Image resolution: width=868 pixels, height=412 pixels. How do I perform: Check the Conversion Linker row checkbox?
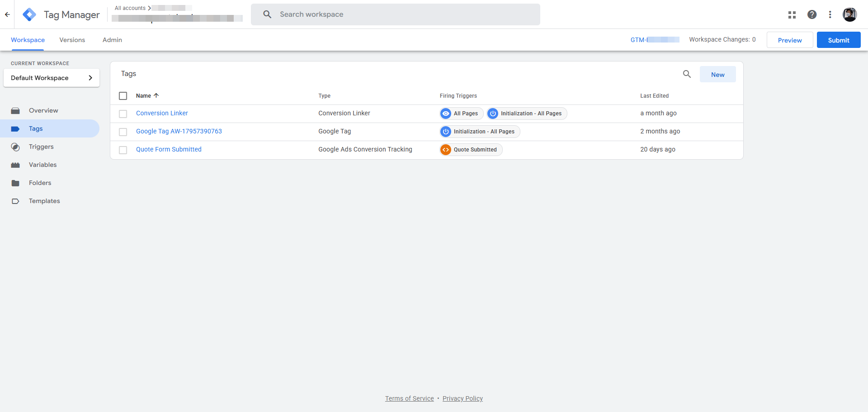(123, 114)
